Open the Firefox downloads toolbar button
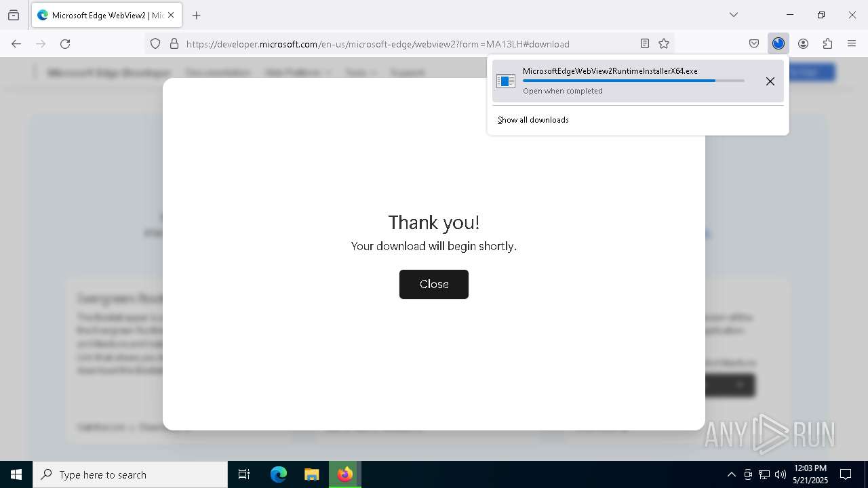The image size is (868, 488). [778, 43]
